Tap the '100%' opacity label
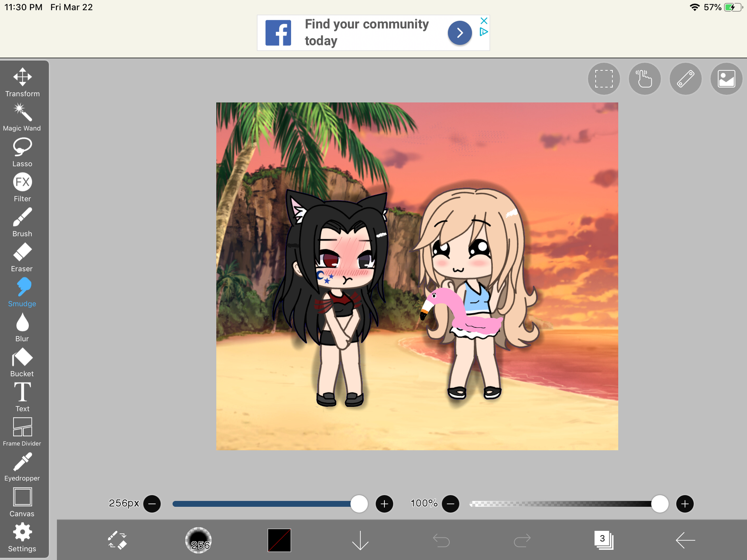The image size is (747, 560). click(424, 503)
